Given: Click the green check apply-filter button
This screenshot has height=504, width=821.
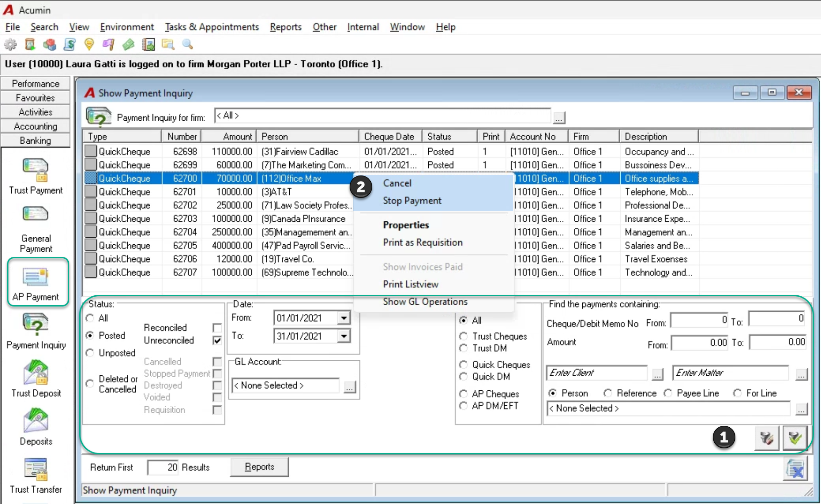Looking at the screenshot, I should (795, 438).
